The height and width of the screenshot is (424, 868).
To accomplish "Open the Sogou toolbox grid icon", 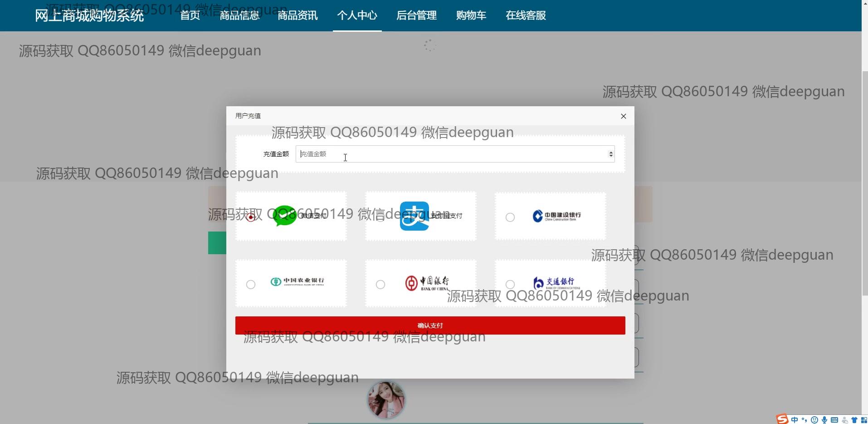I will [x=864, y=420].
